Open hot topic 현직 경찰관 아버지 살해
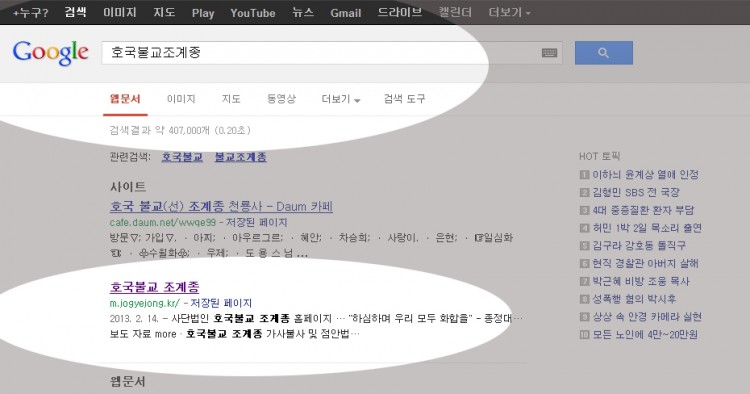 [x=645, y=263]
